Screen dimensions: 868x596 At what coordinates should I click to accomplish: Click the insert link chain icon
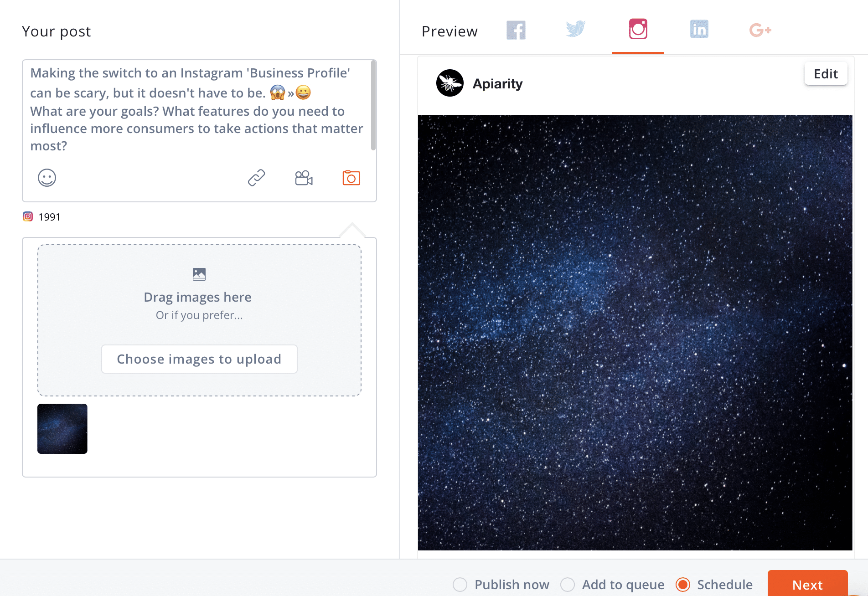(x=256, y=178)
